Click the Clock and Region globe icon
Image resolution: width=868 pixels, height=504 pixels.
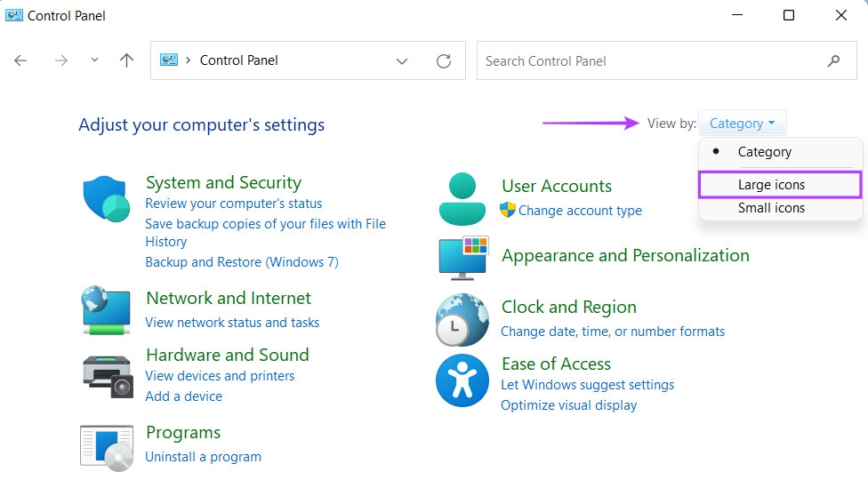pyautogui.click(x=462, y=320)
